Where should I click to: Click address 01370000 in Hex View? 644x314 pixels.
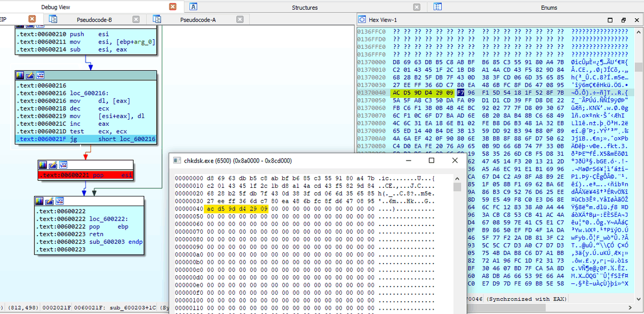pyautogui.click(x=371, y=63)
